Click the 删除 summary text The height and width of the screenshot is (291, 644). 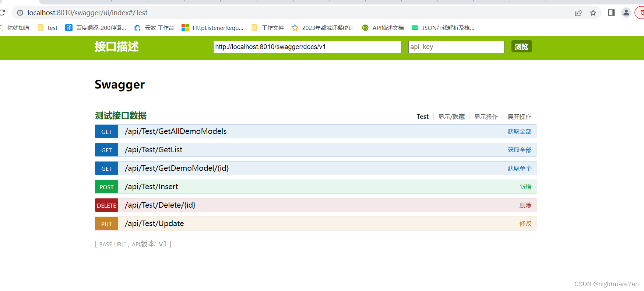point(525,205)
